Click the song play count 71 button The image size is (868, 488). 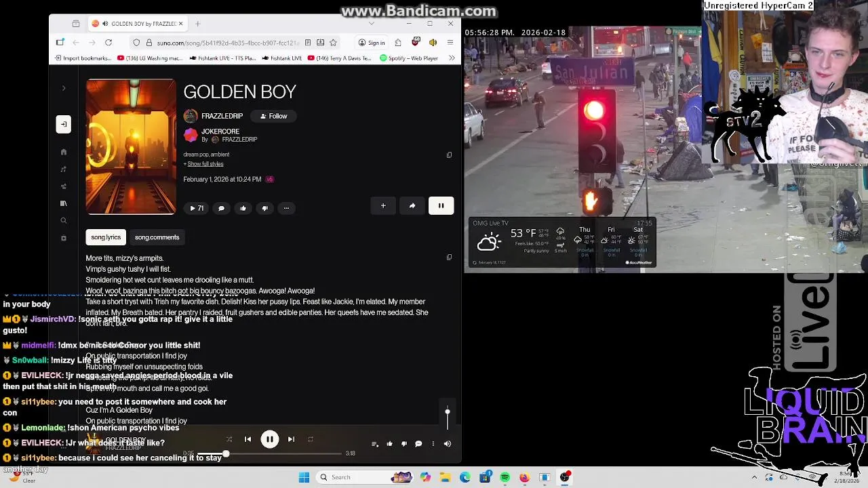(x=197, y=208)
